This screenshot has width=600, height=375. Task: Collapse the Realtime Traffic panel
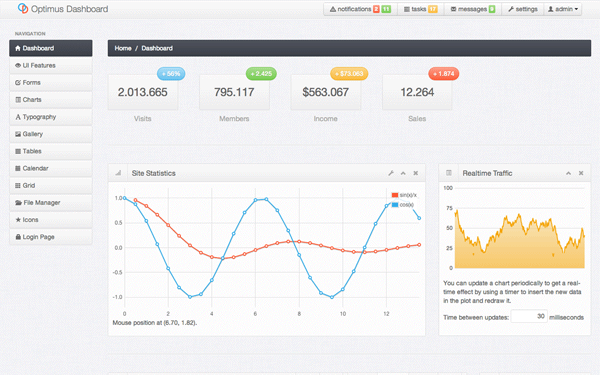point(568,173)
